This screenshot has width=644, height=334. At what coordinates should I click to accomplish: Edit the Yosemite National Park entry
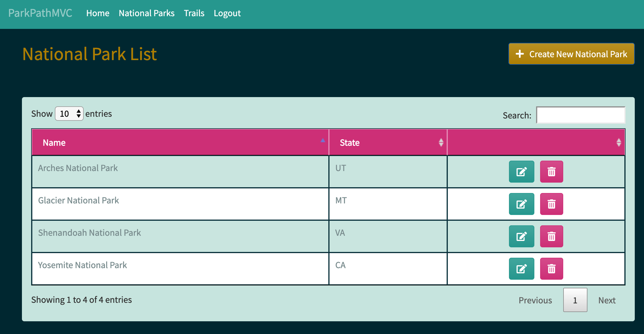click(521, 269)
